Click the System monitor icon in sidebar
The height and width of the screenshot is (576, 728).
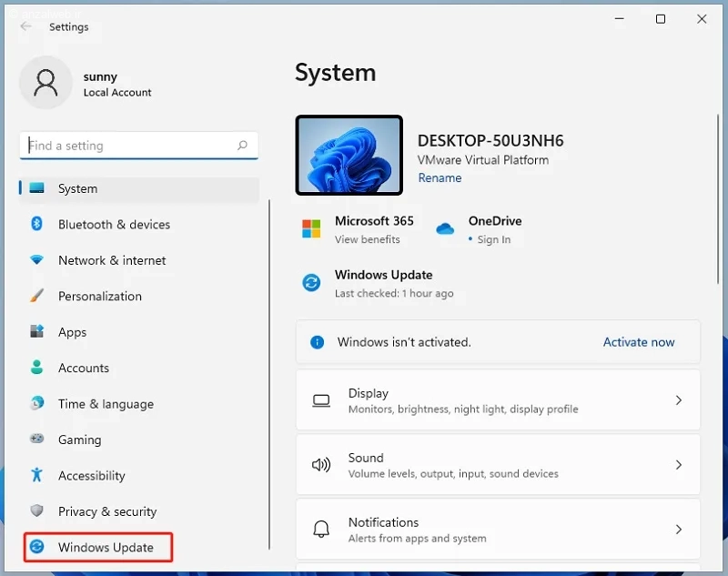(x=36, y=188)
